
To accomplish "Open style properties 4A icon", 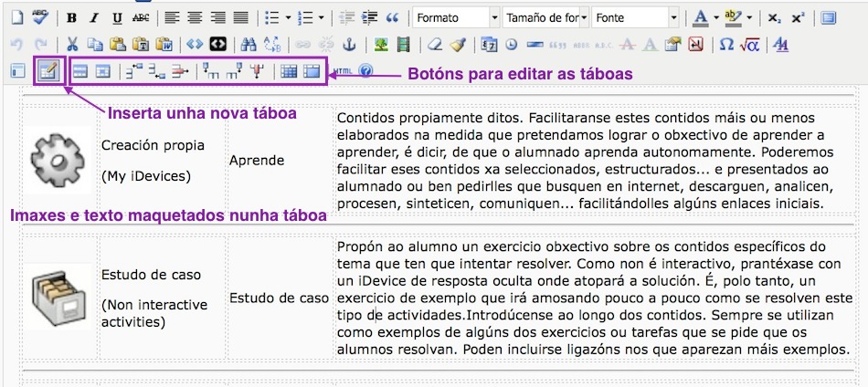I will [781, 44].
